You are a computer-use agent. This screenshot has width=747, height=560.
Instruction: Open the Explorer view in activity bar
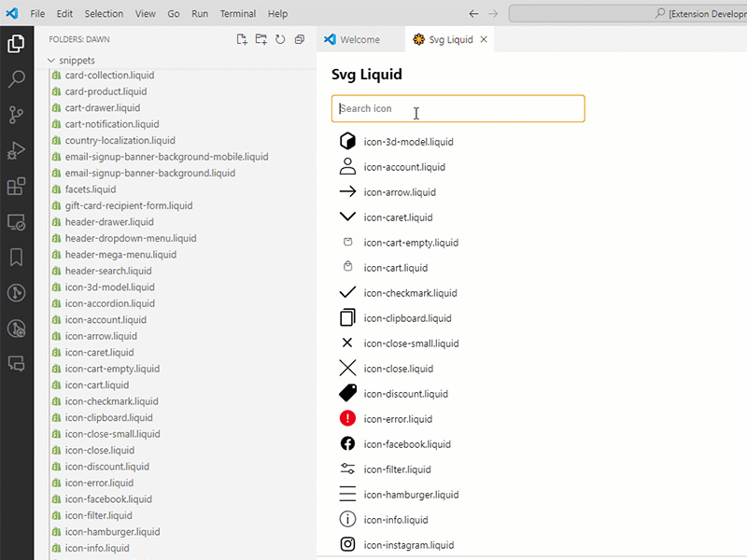click(16, 44)
